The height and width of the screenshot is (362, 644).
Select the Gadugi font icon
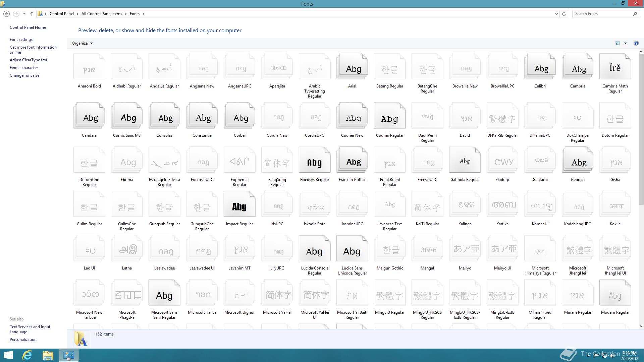(x=502, y=160)
